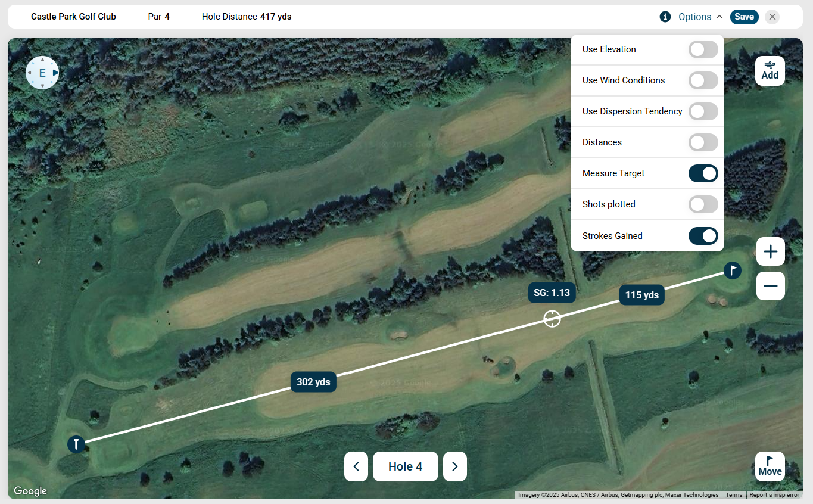Viewport: 813px width, 504px height.
Task: Zoom in with the plus button
Action: 770,252
